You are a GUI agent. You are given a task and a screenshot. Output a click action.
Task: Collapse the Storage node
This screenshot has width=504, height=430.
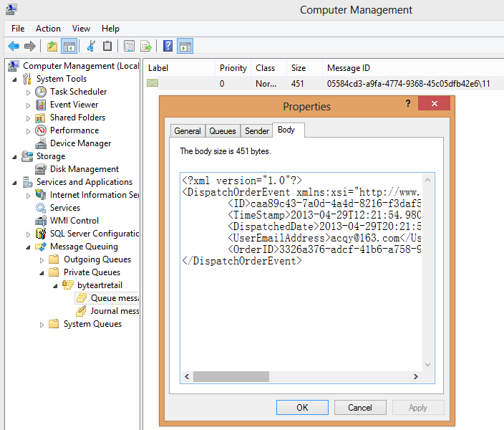[14, 157]
